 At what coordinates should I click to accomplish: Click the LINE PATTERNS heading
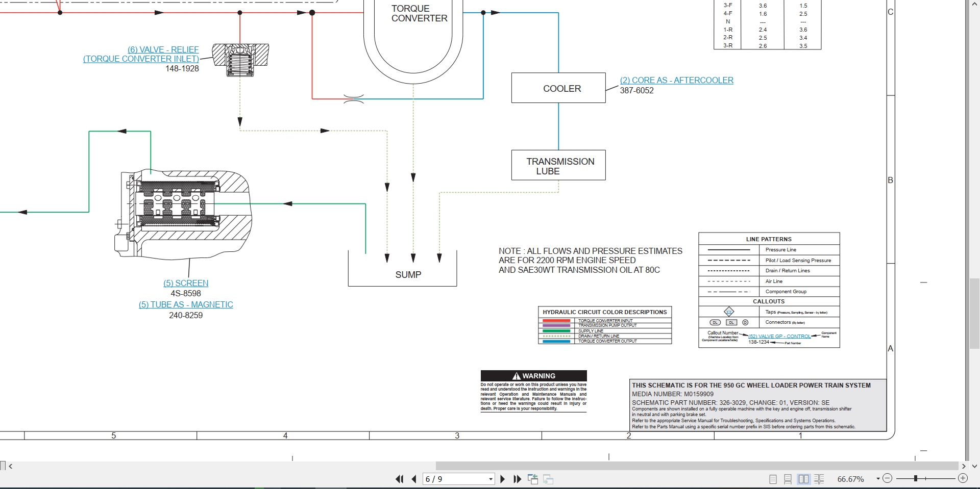click(769, 239)
